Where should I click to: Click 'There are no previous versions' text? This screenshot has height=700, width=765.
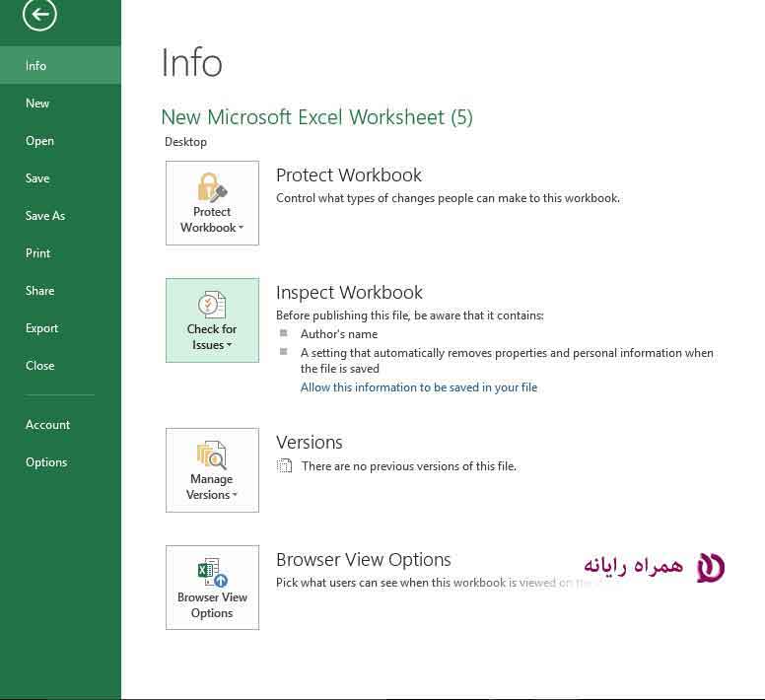409,466
